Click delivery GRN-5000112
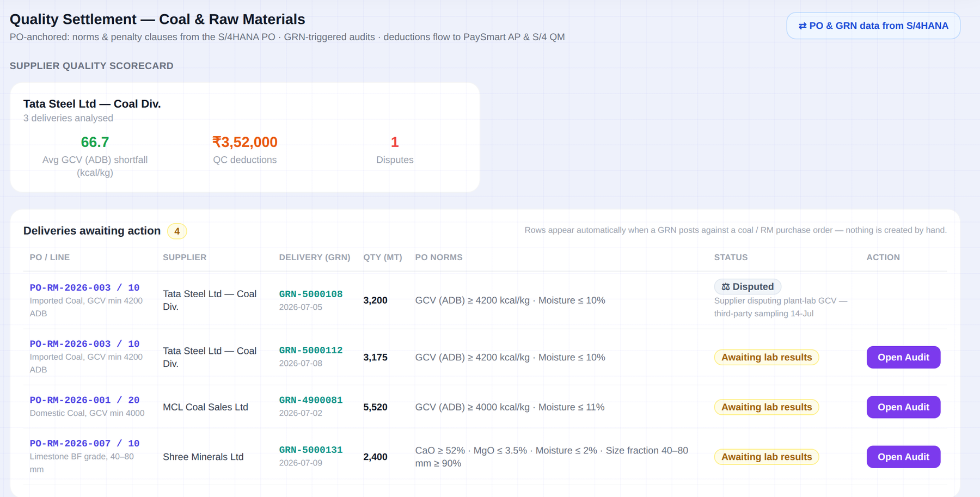This screenshot has width=980, height=497. [x=311, y=351]
